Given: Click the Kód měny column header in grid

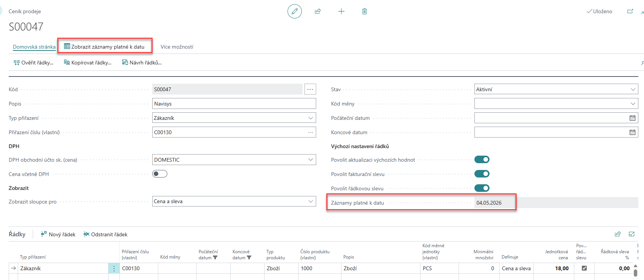Looking at the screenshot, I should pos(170,257).
